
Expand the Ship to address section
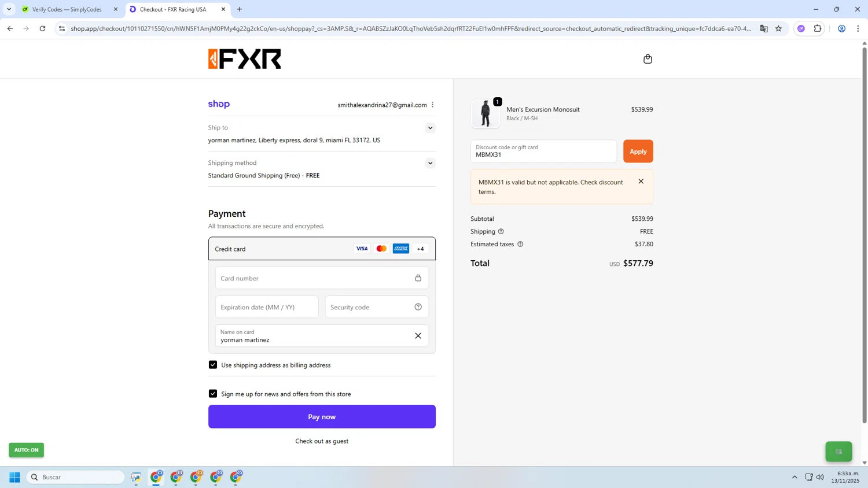click(430, 128)
